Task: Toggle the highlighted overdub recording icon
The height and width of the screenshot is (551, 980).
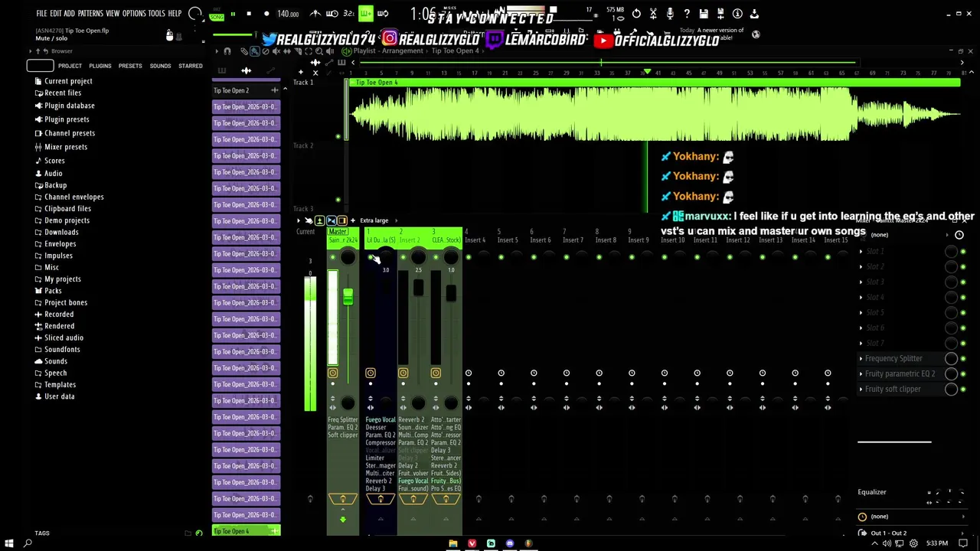Action: click(x=366, y=14)
